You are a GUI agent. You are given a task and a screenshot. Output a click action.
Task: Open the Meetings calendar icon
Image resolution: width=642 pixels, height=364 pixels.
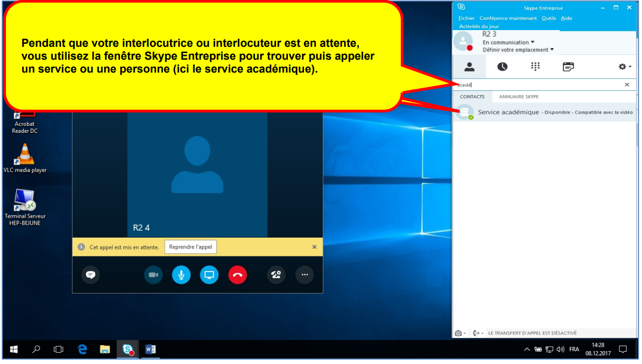(568, 67)
